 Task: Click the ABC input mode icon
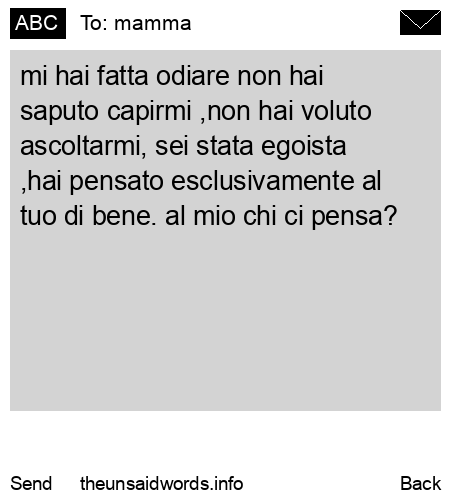38,23
